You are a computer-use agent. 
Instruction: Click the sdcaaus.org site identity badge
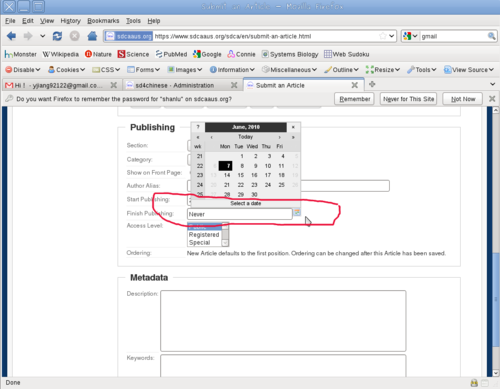tap(129, 36)
